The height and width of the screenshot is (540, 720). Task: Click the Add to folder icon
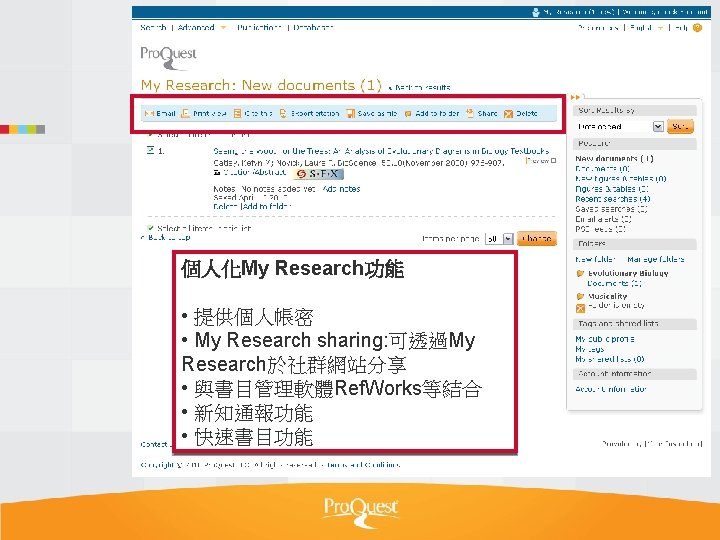[408, 114]
